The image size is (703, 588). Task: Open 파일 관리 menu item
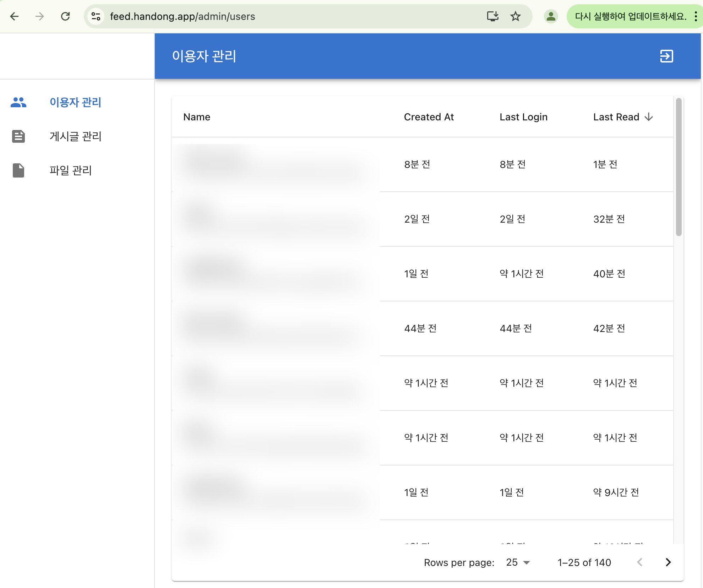[71, 170]
